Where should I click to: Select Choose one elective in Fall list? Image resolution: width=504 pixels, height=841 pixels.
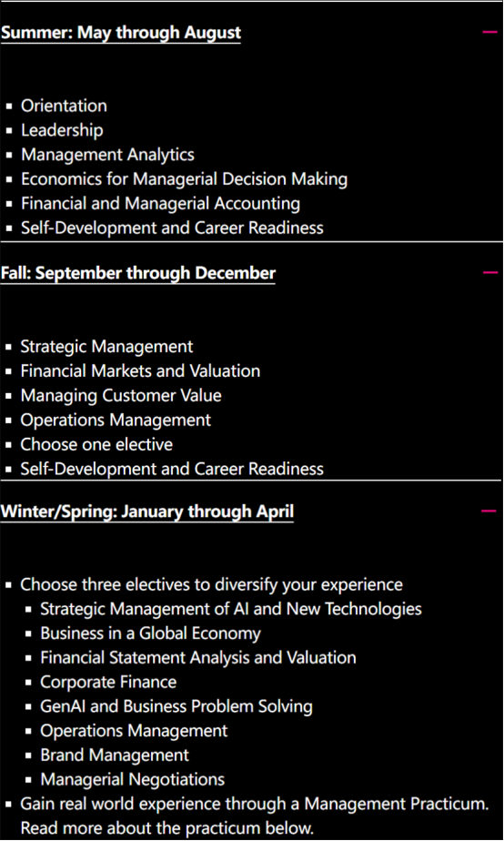(x=96, y=444)
